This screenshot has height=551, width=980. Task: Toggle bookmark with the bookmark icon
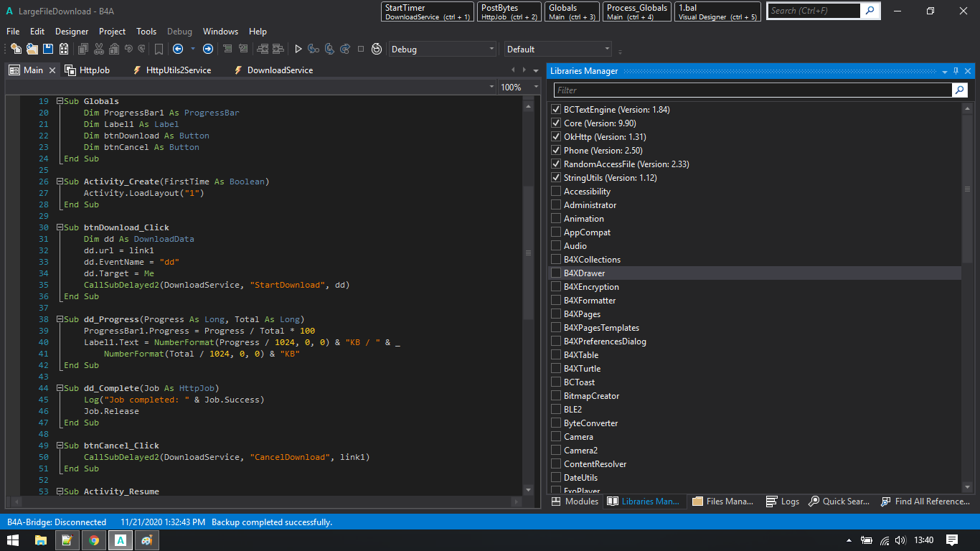click(x=159, y=49)
